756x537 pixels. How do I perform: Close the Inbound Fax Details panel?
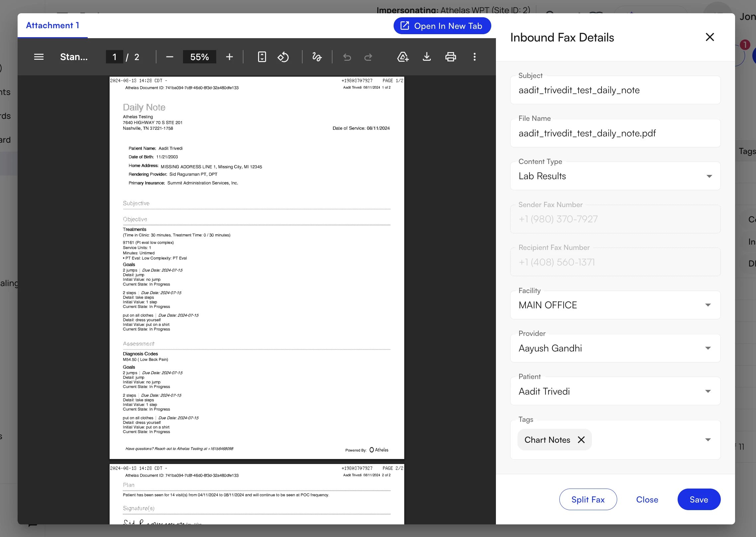(x=710, y=37)
